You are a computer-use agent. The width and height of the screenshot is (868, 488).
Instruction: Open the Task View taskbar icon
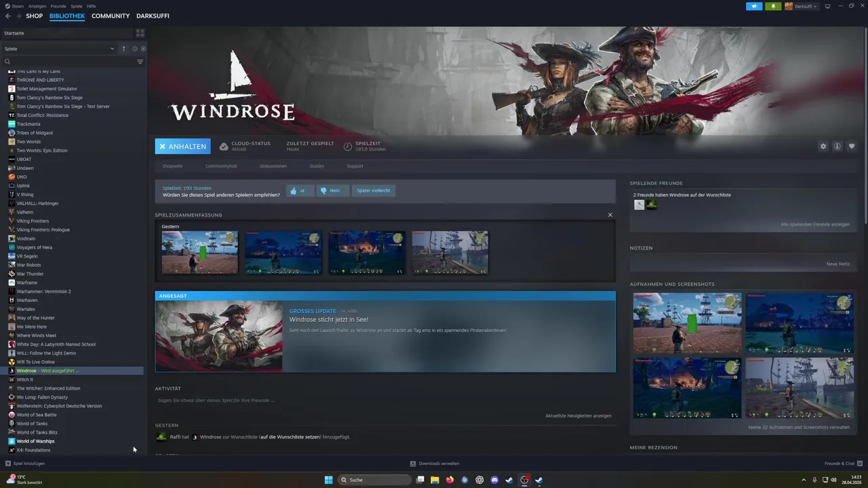coord(420,480)
